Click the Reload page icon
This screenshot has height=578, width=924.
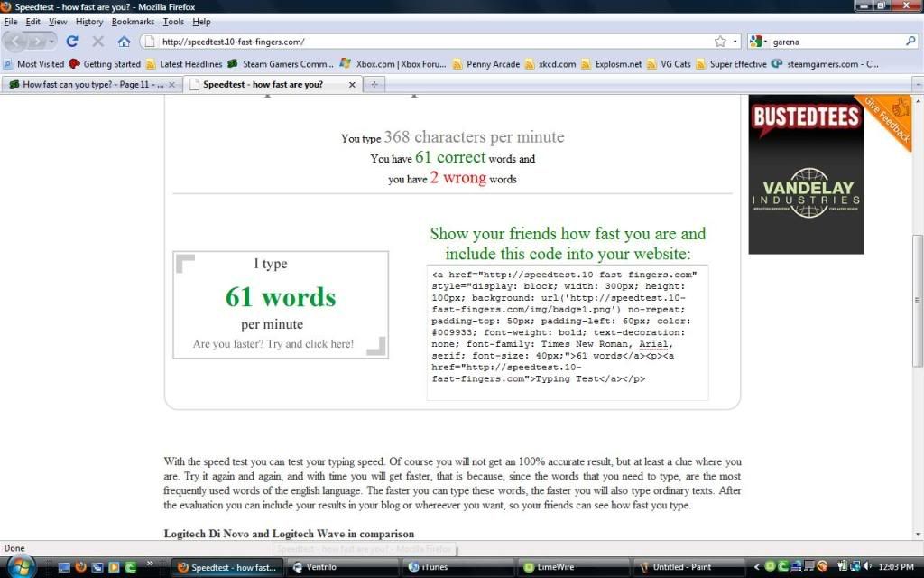(72, 42)
